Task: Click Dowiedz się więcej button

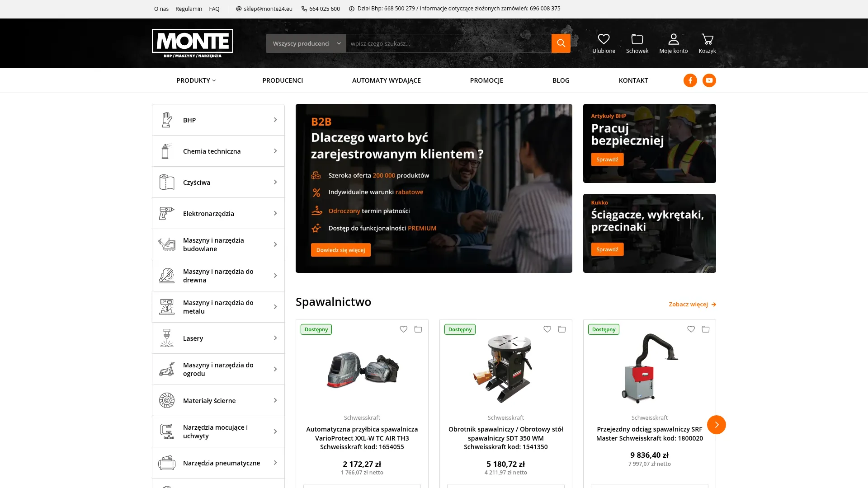Action: coord(340,250)
